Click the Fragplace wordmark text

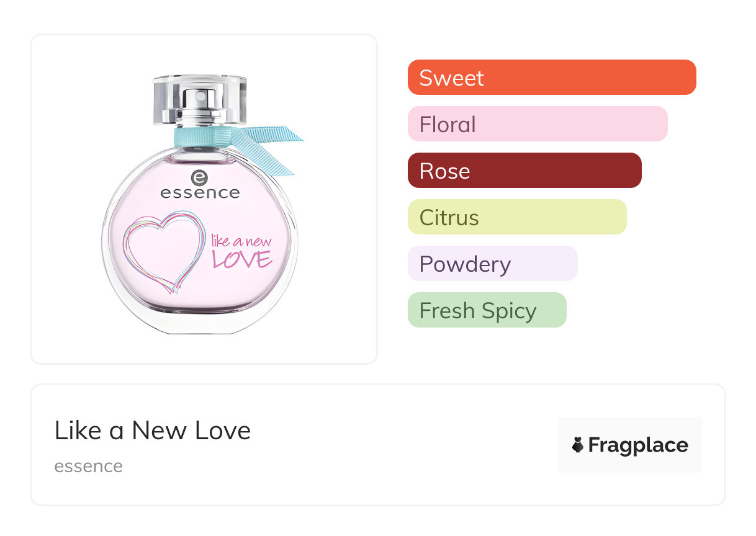click(638, 445)
